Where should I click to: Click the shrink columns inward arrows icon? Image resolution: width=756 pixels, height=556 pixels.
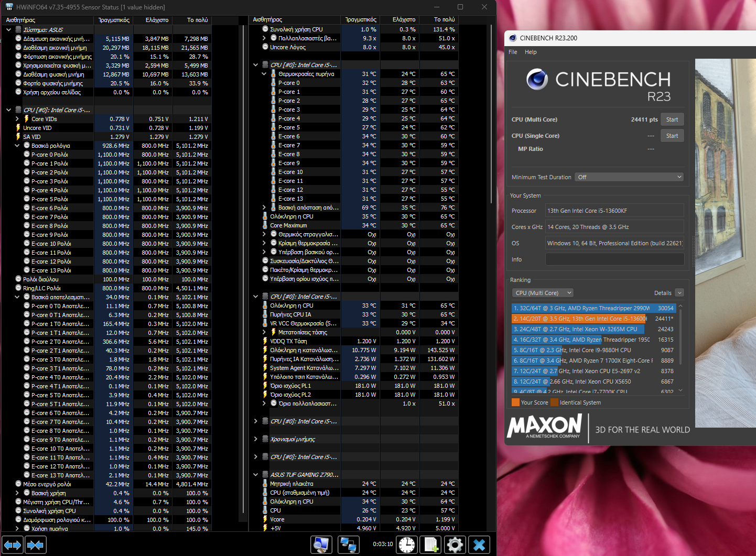pyautogui.click(x=35, y=545)
